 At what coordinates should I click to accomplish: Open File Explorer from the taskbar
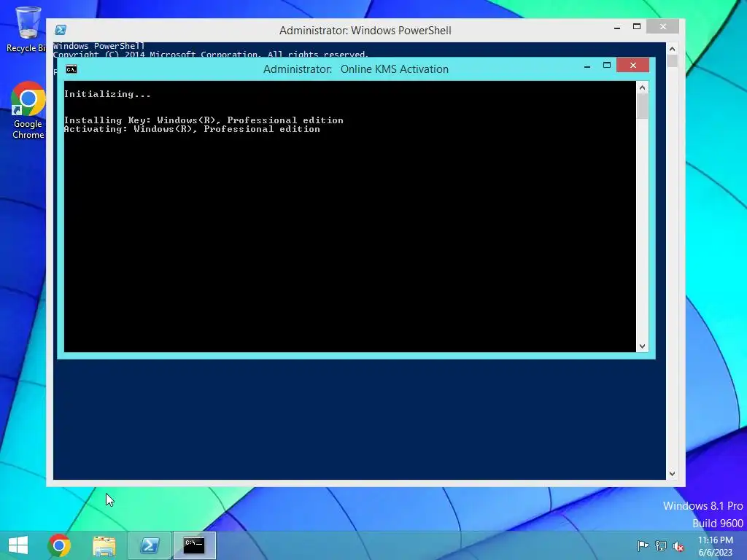(x=104, y=545)
